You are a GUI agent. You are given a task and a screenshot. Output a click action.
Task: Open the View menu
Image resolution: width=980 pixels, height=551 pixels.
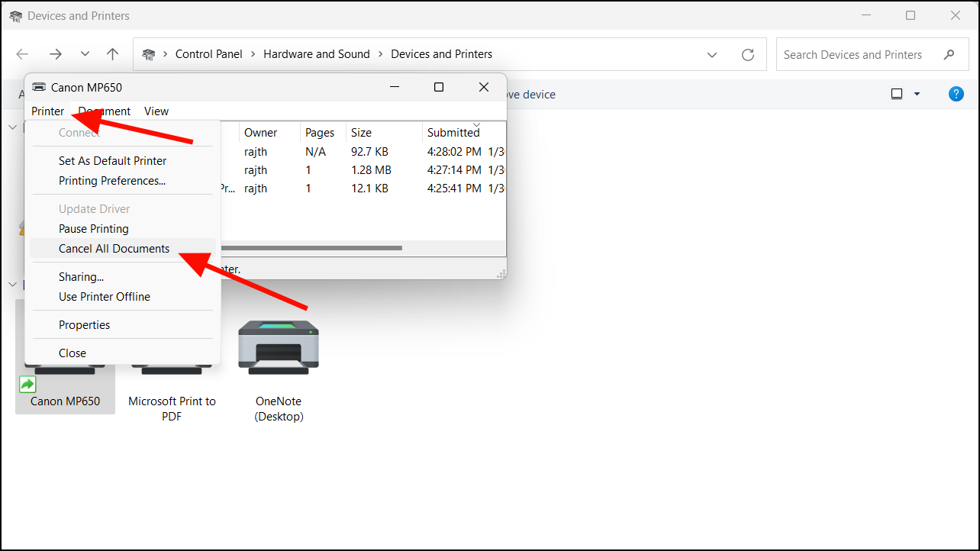click(156, 111)
